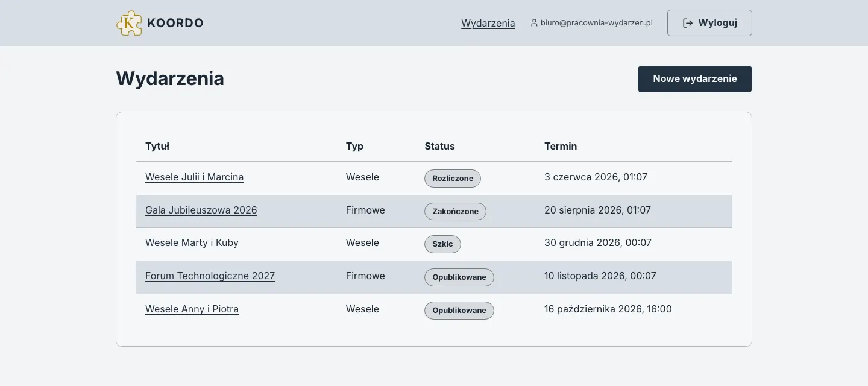Click the Status column header
Screen dimensions: 868x386
[x=439, y=146]
